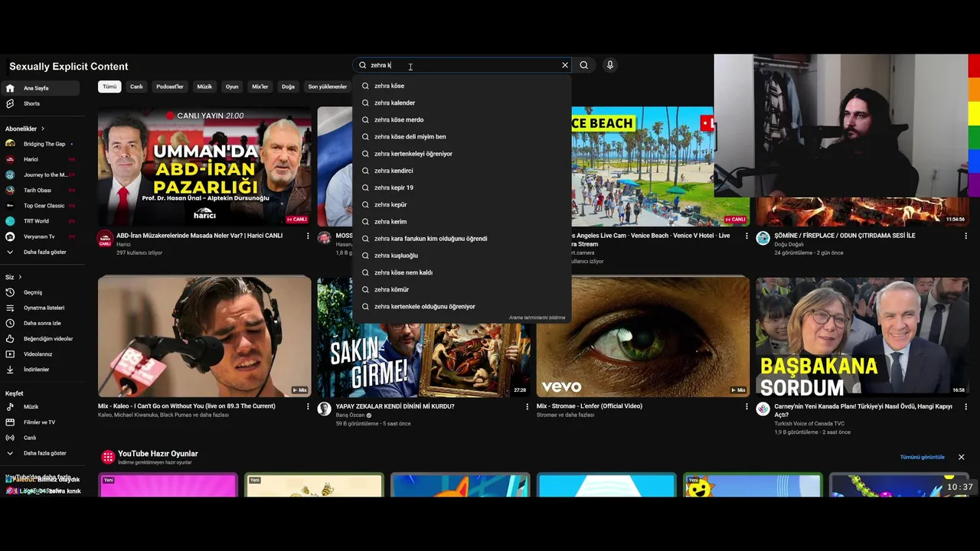
Task: Expand Daha fazla göster under Abonelikler
Action: pos(40,252)
